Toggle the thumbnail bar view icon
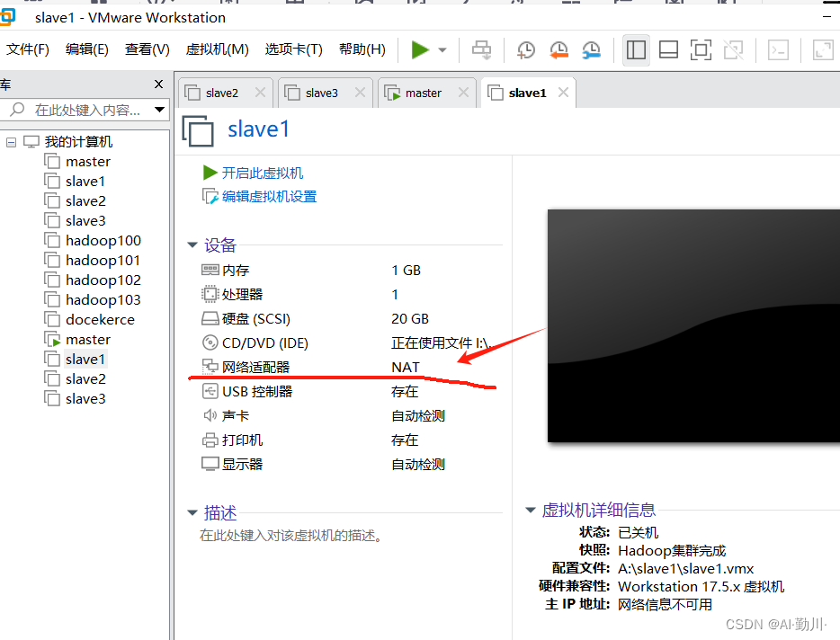The image size is (840, 640). [668, 49]
